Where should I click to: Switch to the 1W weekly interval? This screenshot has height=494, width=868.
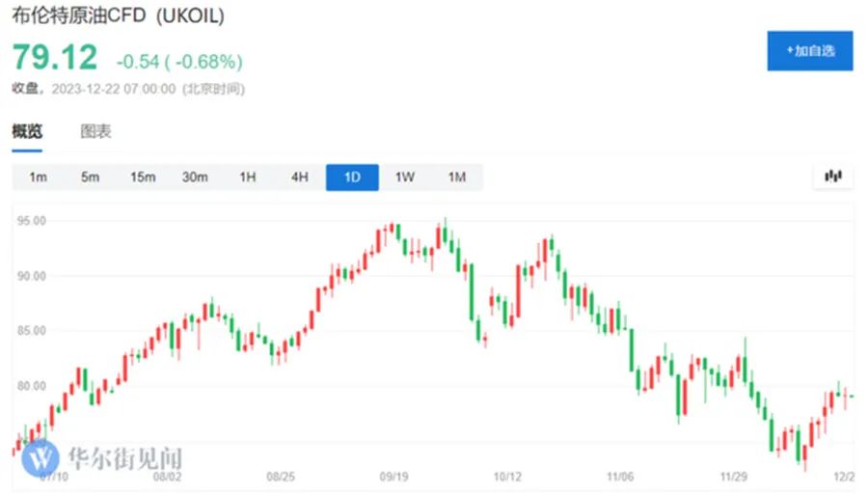click(405, 178)
